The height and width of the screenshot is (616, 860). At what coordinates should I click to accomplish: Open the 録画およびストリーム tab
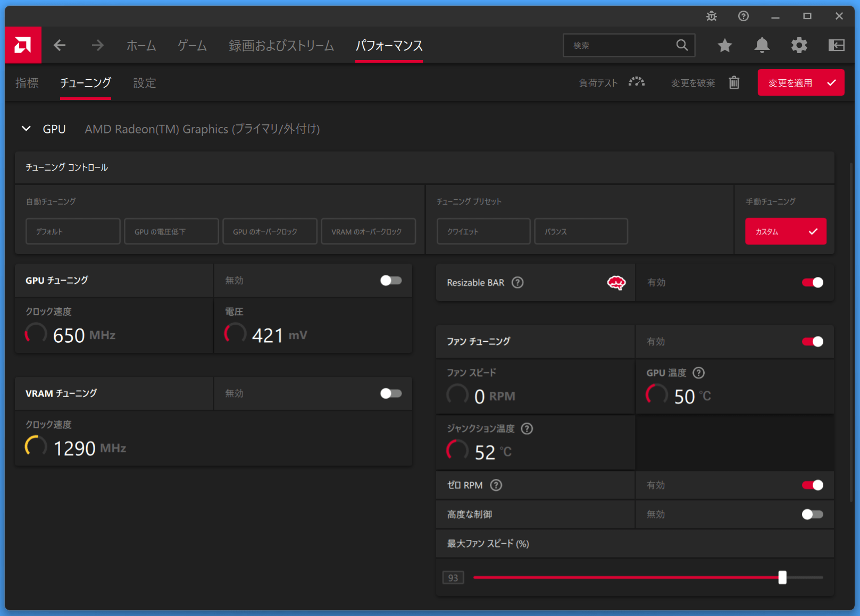(281, 46)
